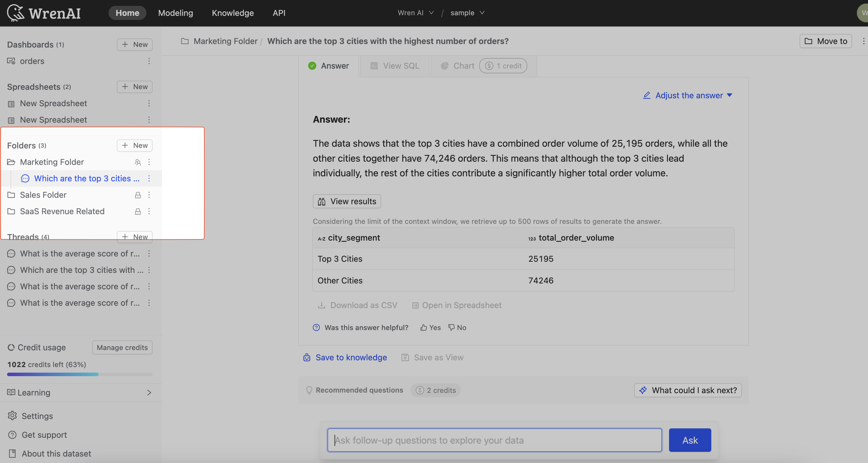This screenshot has height=463, width=868.
Task: Click shared-users icon on Marketing Folder
Action: 138,162
